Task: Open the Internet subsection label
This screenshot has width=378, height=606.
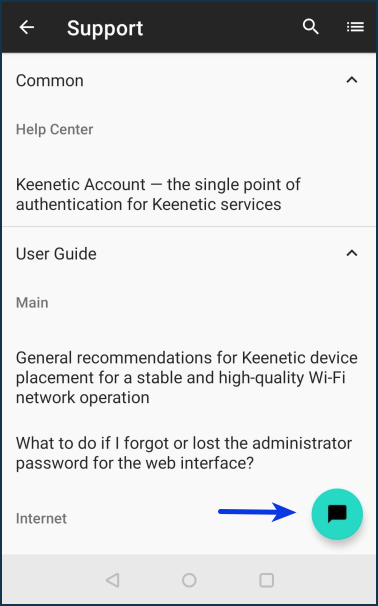Action: 41,518
